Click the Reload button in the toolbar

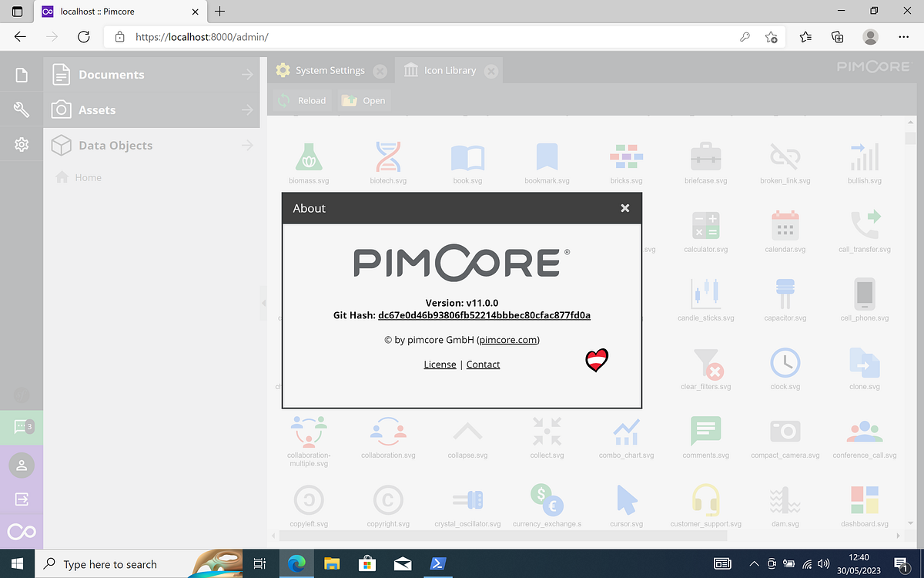(x=301, y=99)
